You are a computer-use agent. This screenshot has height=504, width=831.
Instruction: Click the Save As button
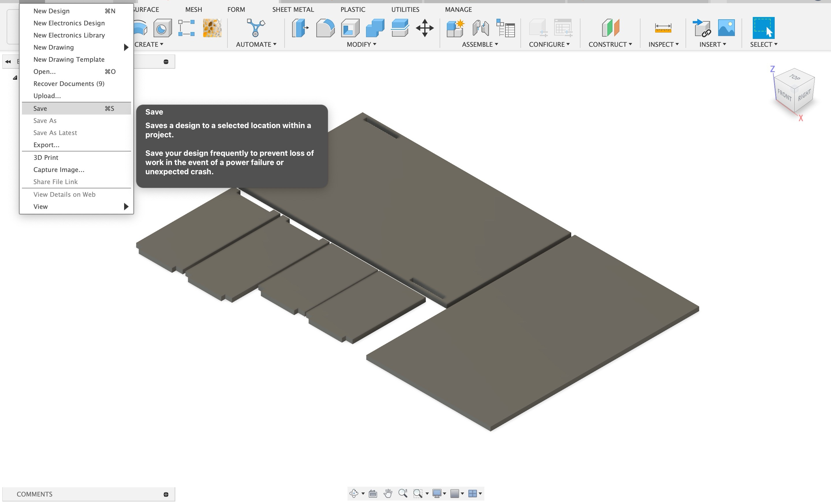45,120
